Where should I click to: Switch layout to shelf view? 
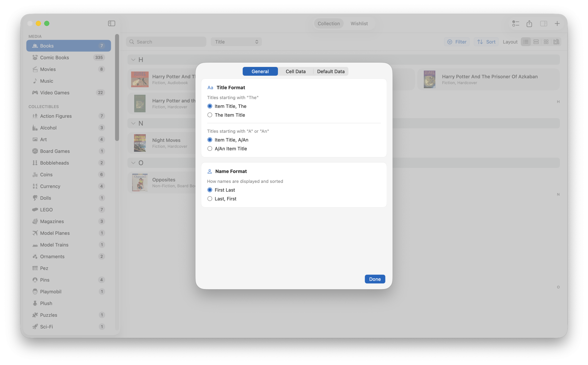coord(556,42)
